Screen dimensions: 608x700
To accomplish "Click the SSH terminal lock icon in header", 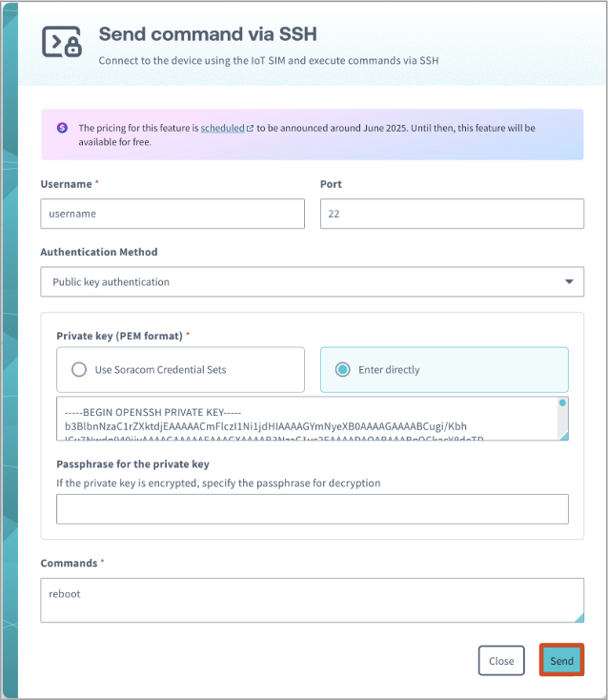I will [x=62, y=44].
